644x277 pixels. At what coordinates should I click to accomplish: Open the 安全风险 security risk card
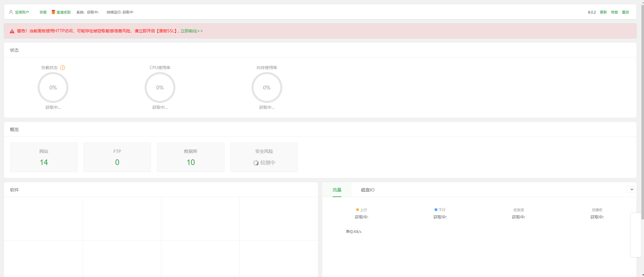coord(264,157)
